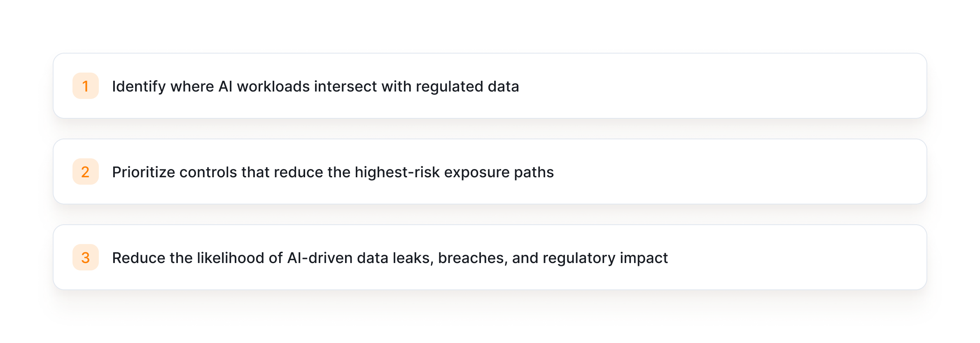Click the word 'Identify' in first card
The image size is (980, 343).
(x=138, y=87)
